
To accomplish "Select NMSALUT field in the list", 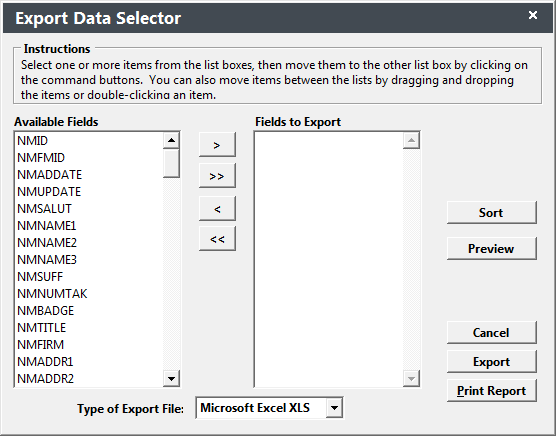I will tap(44, 209).
